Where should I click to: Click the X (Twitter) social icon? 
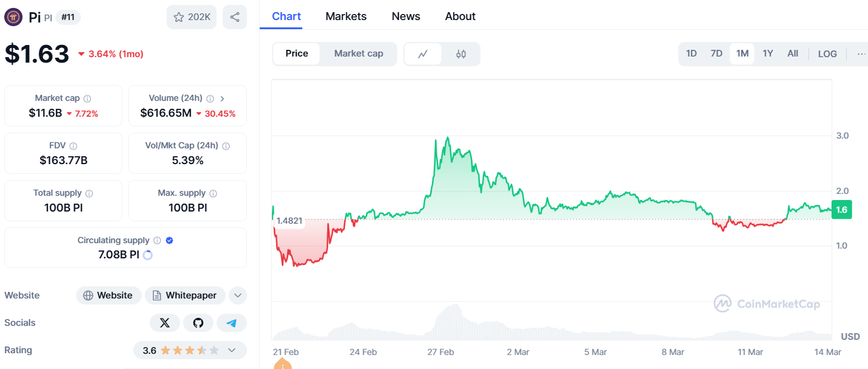click(x=165, y=323)
